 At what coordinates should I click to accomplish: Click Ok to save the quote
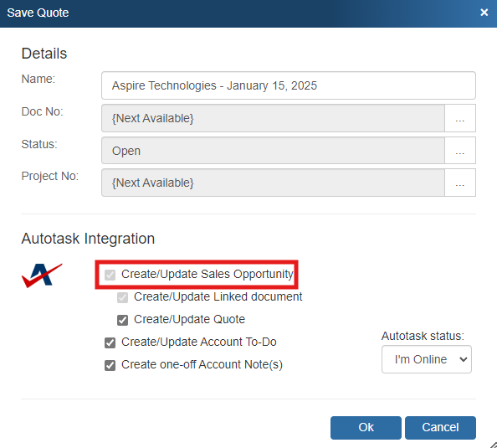click(366, 428)
